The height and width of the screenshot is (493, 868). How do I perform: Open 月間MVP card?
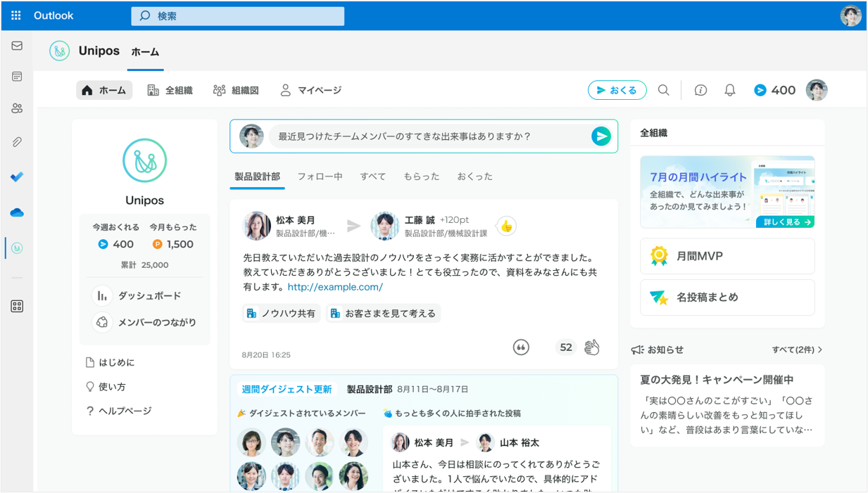[727, 256]
